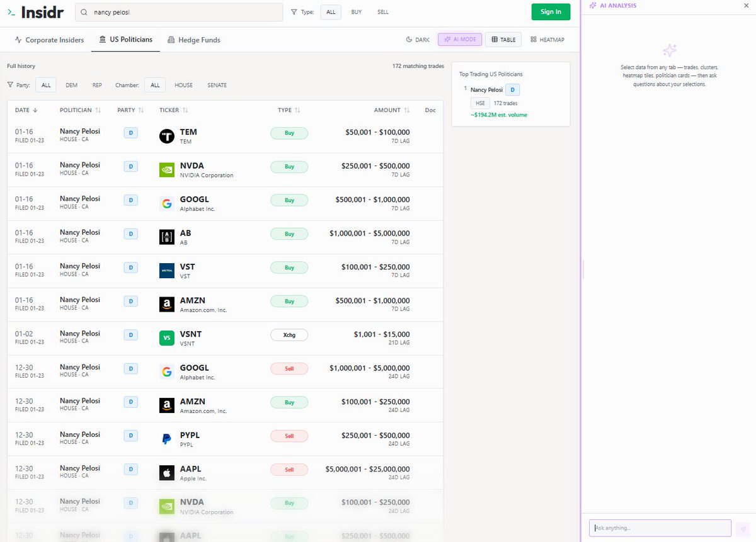756x542 pixels.
Task: Sort table by TYPE column
Action: click(289, 110)
